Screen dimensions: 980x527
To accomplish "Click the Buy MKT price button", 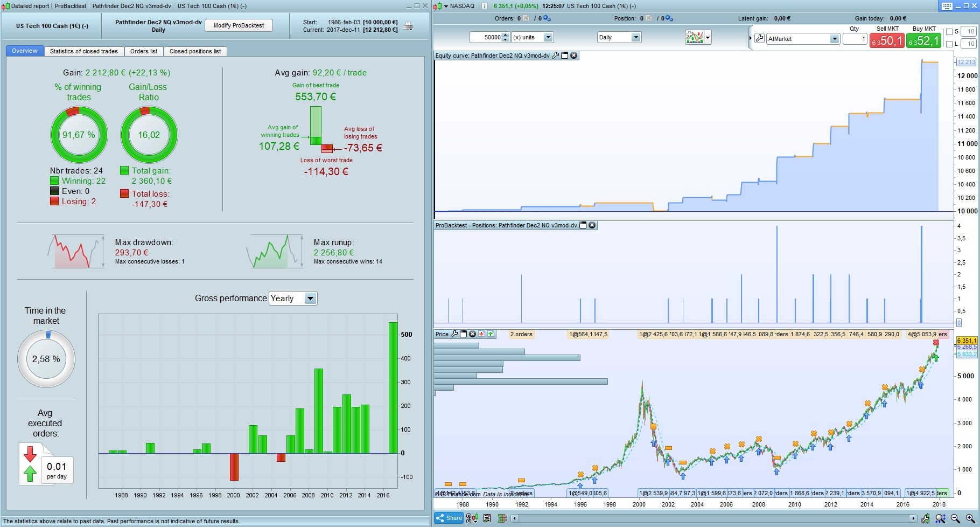I will [923, 40].
